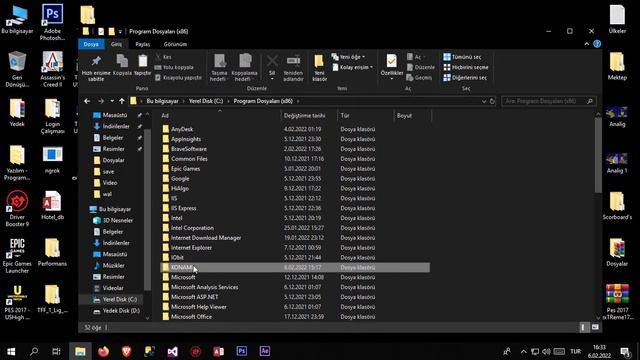
Task: Open After Effects from the taskbar
Action: coord(264,351)
